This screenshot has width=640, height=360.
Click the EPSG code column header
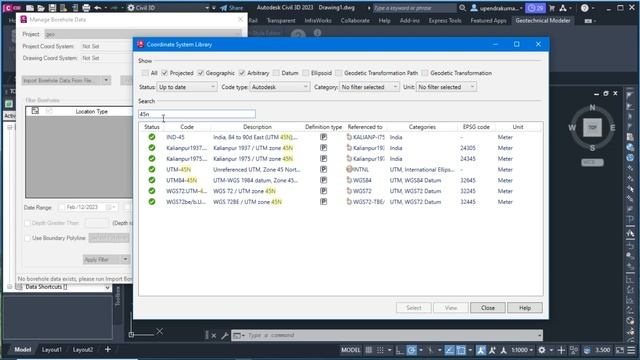pyautogui.click(x=476, y=127)
